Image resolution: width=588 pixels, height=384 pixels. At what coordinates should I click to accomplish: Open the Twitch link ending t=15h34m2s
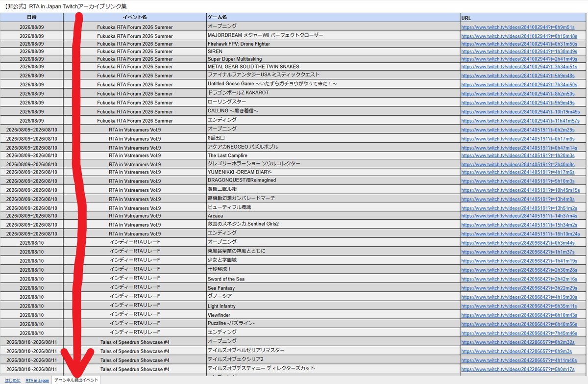coord(519,225)
